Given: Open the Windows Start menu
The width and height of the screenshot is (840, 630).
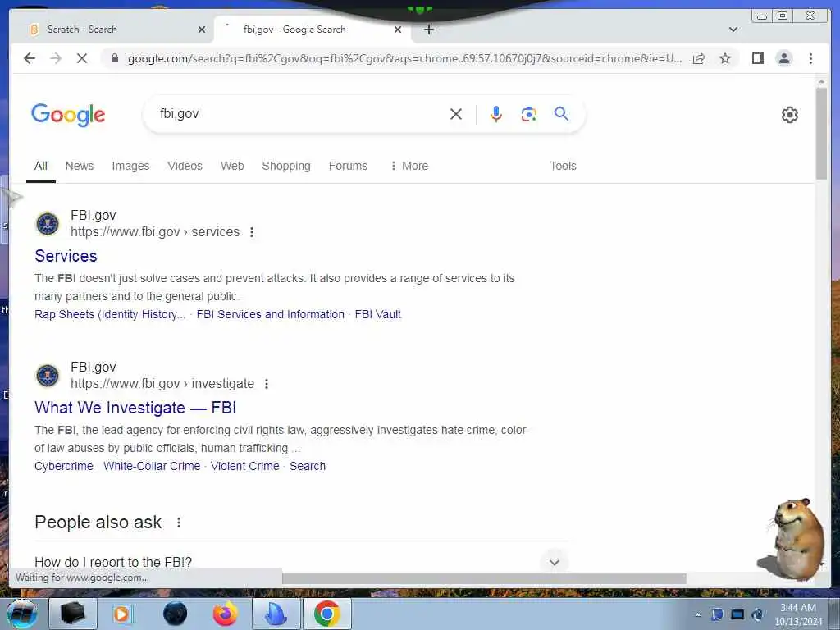Looking at the screenshot, I should click(x=22, y=614).
